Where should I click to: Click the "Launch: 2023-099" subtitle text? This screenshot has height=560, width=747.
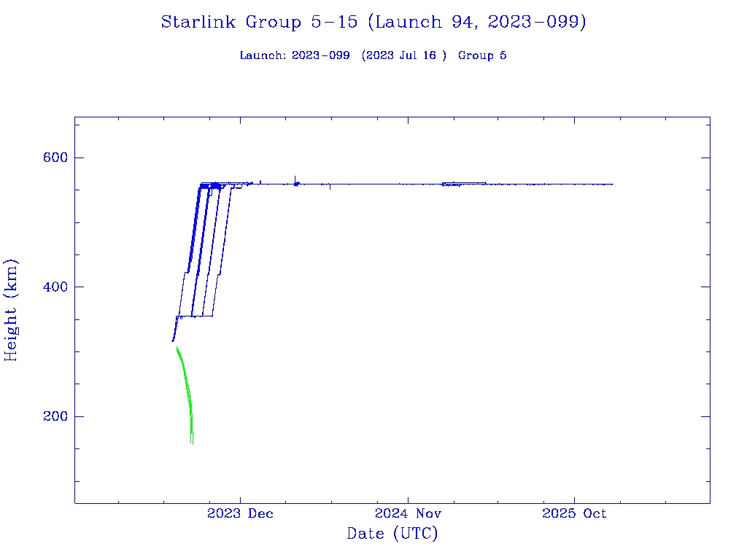point(295,56)
